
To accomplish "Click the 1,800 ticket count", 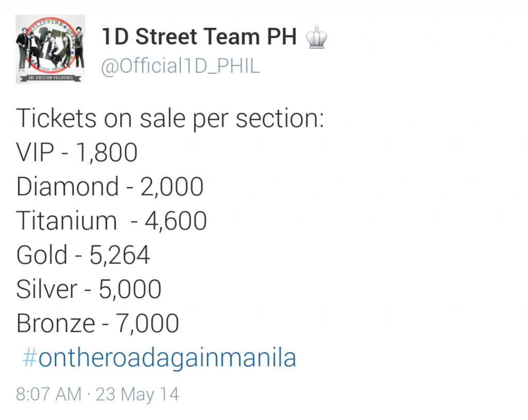I will coord(107,153).
